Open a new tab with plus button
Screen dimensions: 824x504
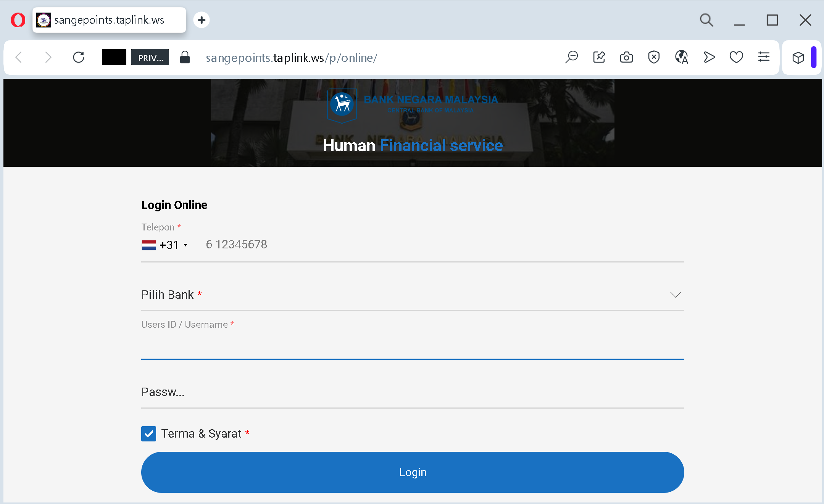point(202,20)
